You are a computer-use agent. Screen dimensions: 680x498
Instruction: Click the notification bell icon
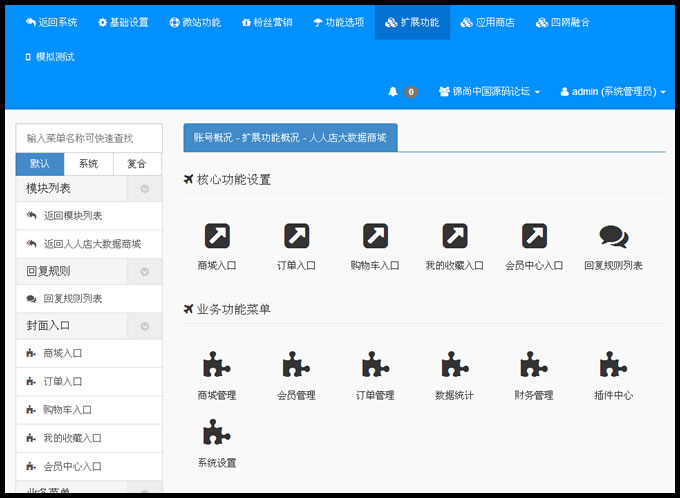click(x=393, y=92)
